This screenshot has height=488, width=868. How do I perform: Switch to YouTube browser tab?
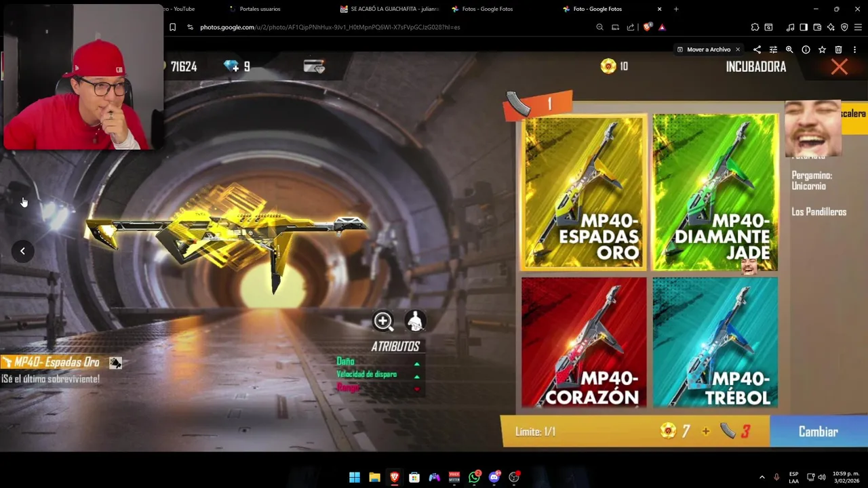coord(180,9)
